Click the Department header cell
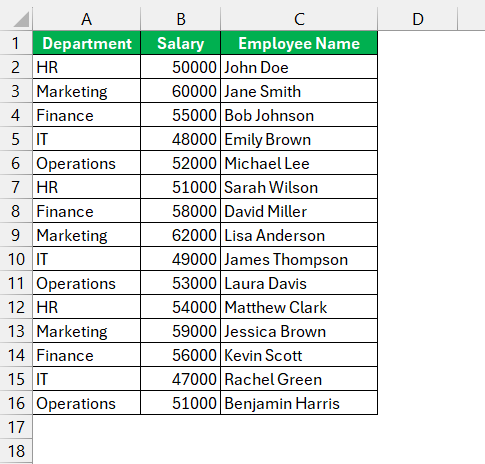The width and height of the screenshot is (485, 464). click(87, 43)
